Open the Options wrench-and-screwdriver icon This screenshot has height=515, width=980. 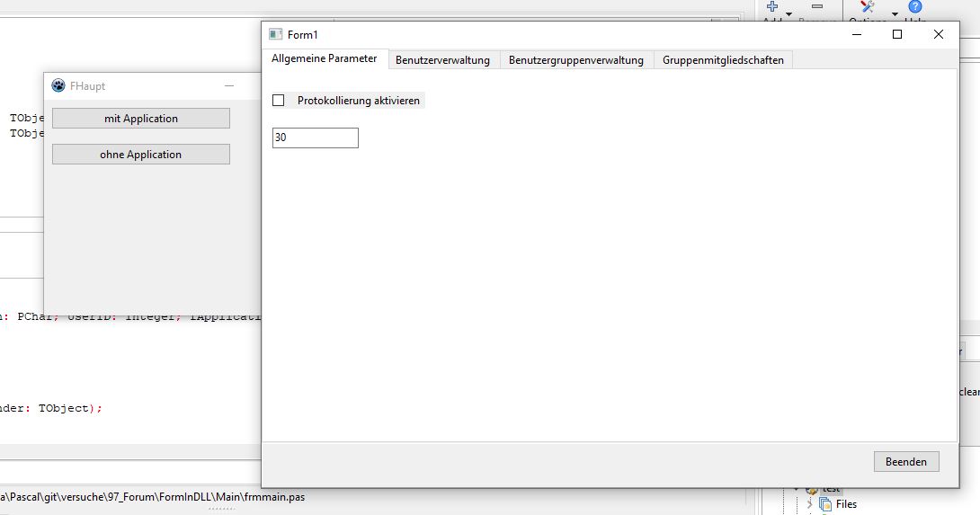(x=868, y=7)
